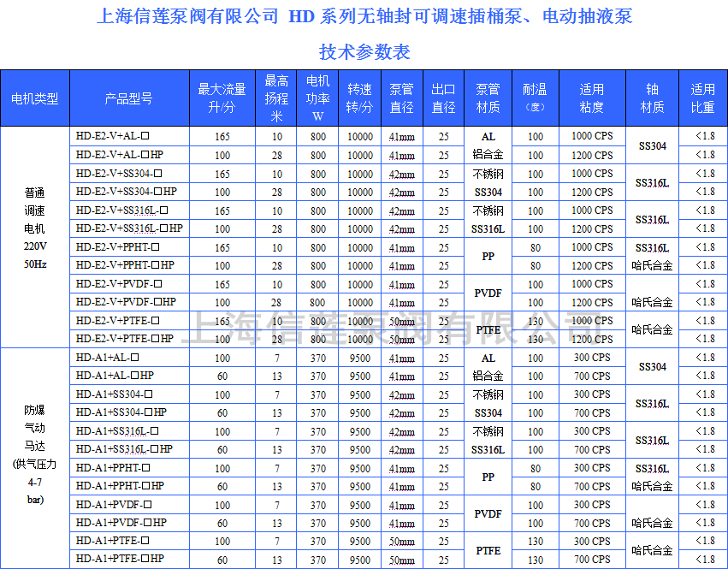Select power 800 in HD-E2-V+SS316L-□HP row
The height and width of the screenshot is (569, 728).
pyautogui.click(x=318, y=229)
